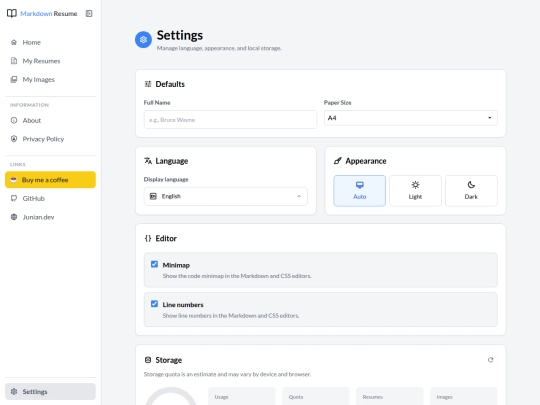The width and height of the screenshot is (540, 405).
Task: Visit the Junian.dev link
Action: [50, 217]
